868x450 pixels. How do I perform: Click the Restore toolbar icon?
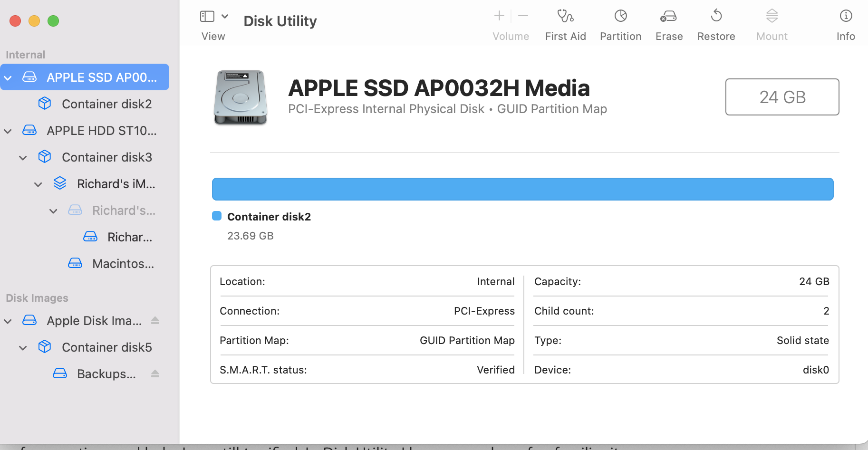[x=716, y=17]
